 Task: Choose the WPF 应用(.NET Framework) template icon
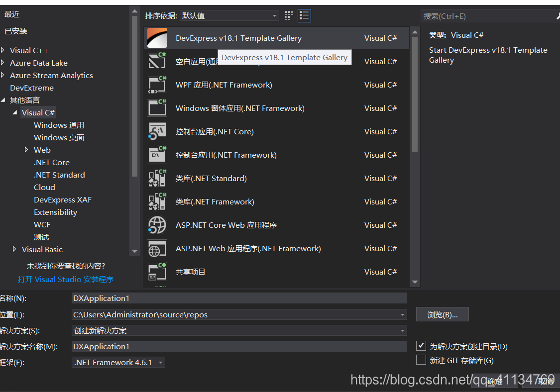click(x=157, y=85)
